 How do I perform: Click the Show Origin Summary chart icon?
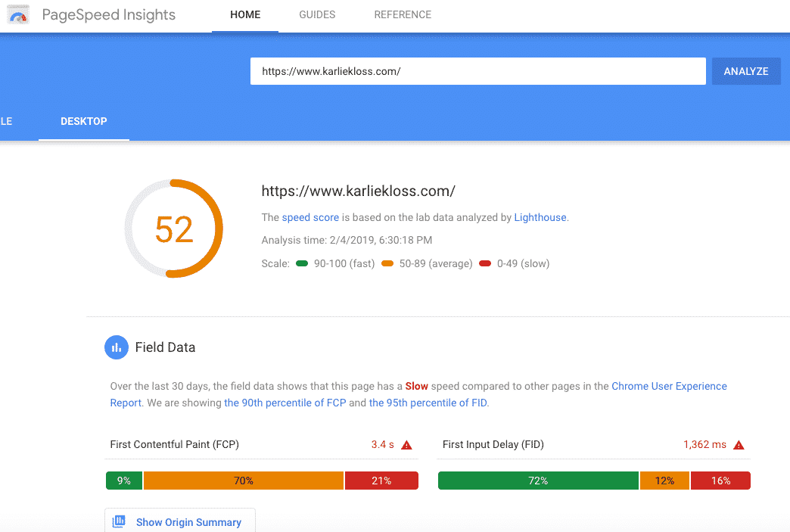tap(119, 521)
